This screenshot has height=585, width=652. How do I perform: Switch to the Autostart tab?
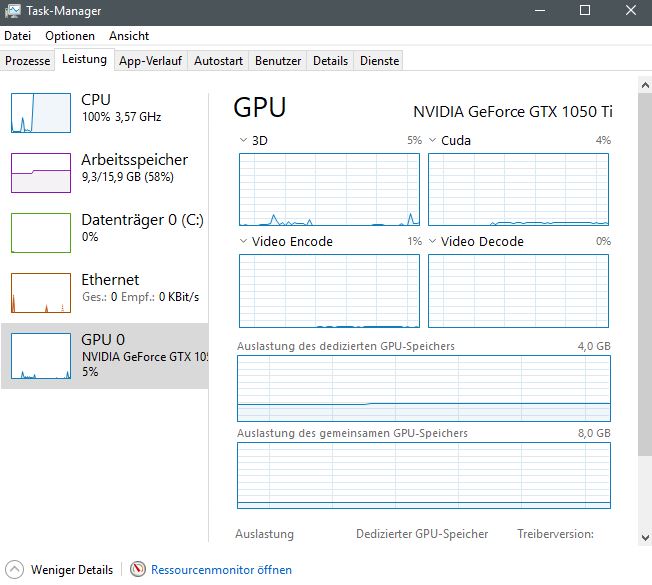(218, 61)
